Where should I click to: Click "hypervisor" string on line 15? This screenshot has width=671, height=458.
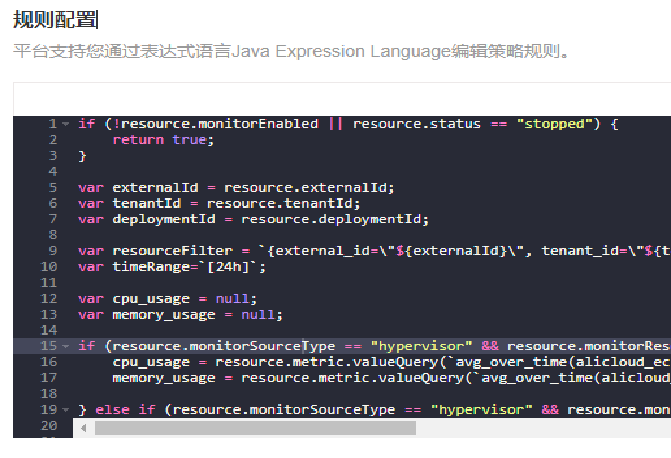click(422, 346)
